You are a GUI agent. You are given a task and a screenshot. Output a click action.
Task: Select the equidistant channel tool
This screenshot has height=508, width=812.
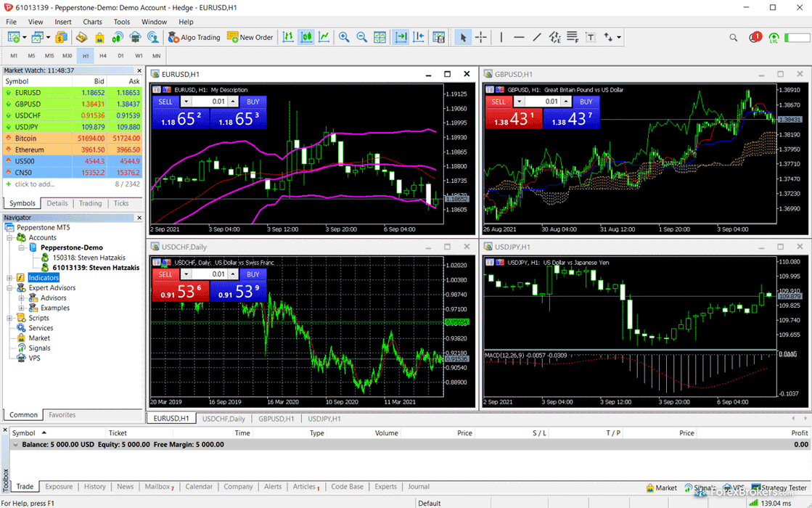[x=554, y=37]
